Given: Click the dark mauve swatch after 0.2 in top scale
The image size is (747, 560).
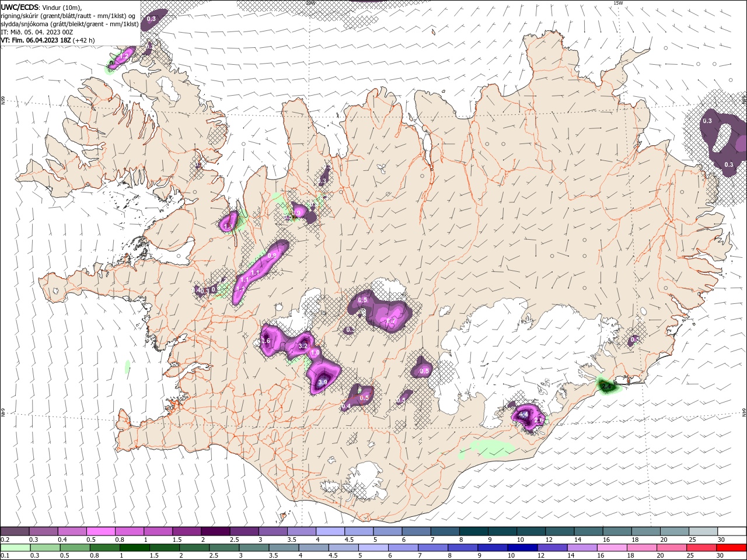Looking at the screenshot, I should pyautogui.click(x=15, y=531).
